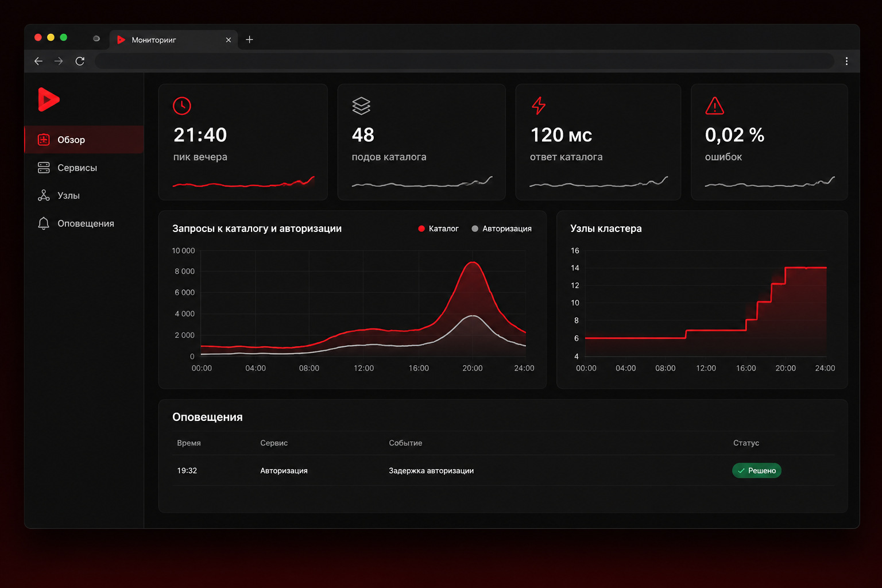
Task: Click the Решено status badge
Action: 757,470
